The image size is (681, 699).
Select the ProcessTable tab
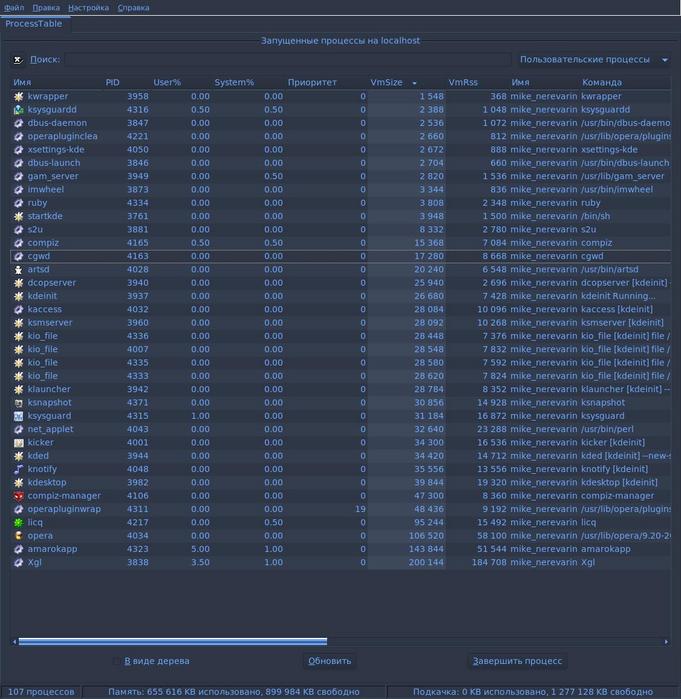(34, 24)
